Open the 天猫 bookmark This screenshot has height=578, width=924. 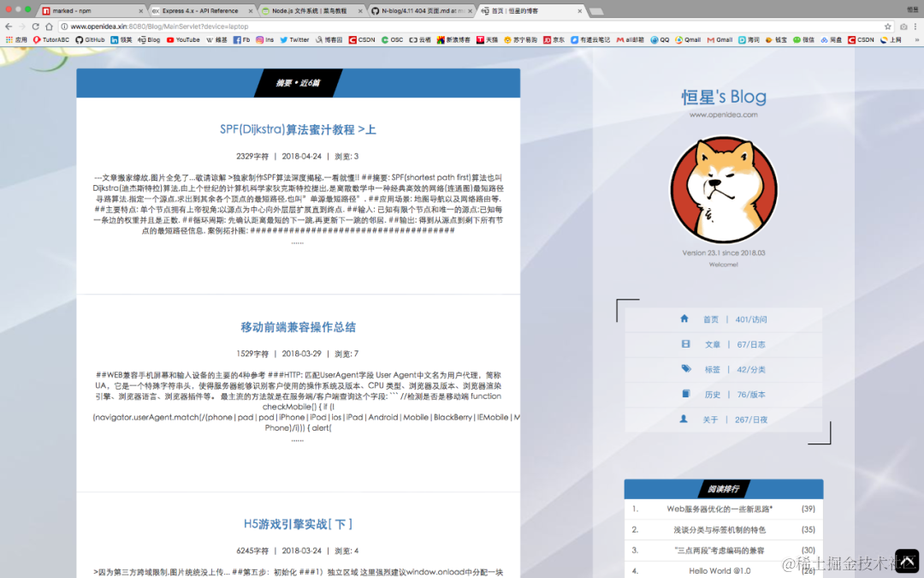pos(488,40)
